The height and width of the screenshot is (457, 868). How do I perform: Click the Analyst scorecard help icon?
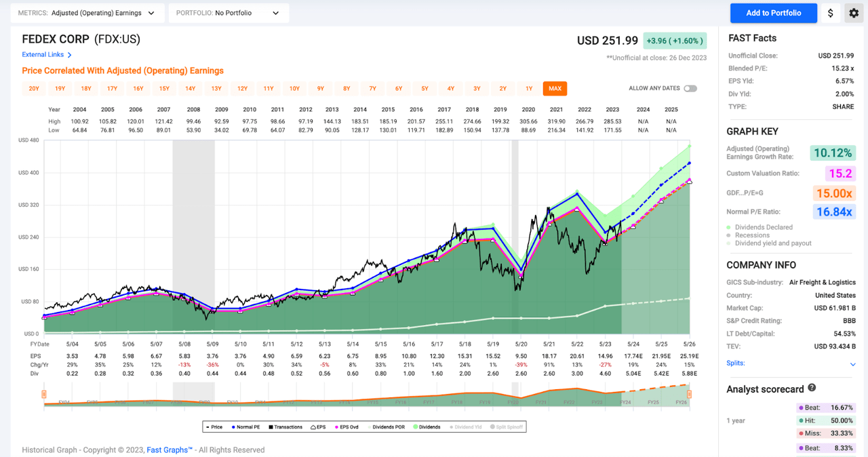click(812, 389)
